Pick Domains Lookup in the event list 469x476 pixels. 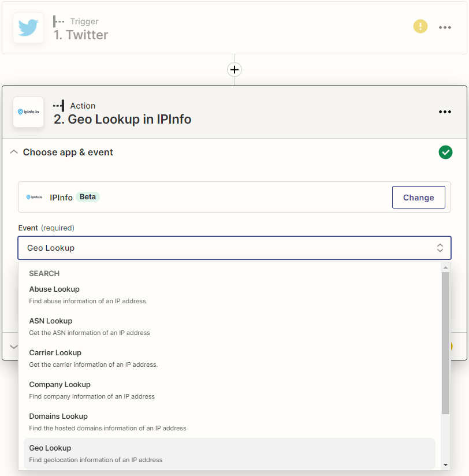(x=229, y=422)
